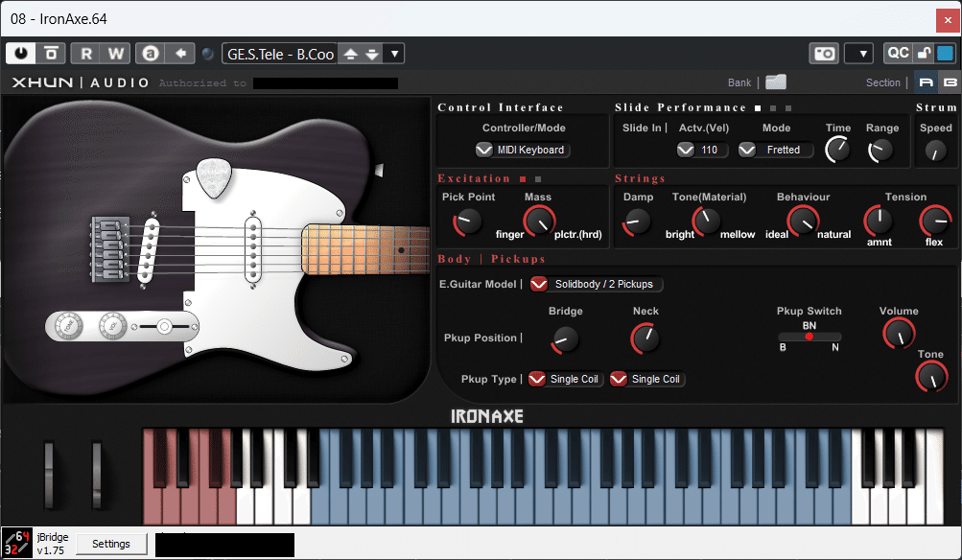Viewport: 962px width, 560px height.
Task: Click the jBridge 64/32 logo icon
Action: point(16,544)
